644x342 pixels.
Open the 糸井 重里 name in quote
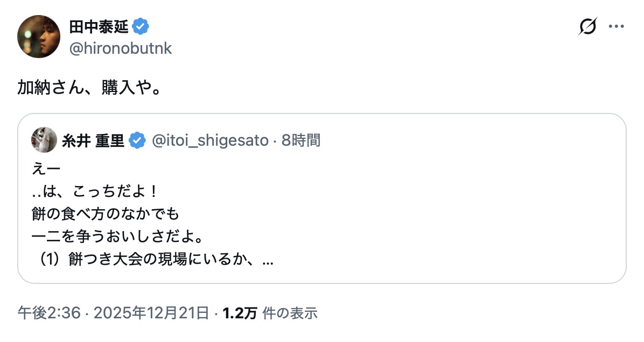click(93, 141)
